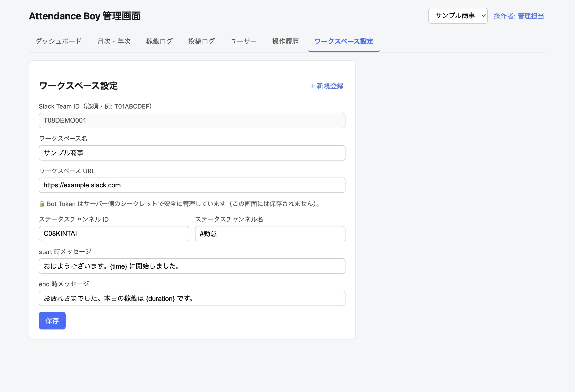Click the ステータスチャンネル名 field
Image resolution: width=575 pixels, height=392 pixels.
coord(270,234)
